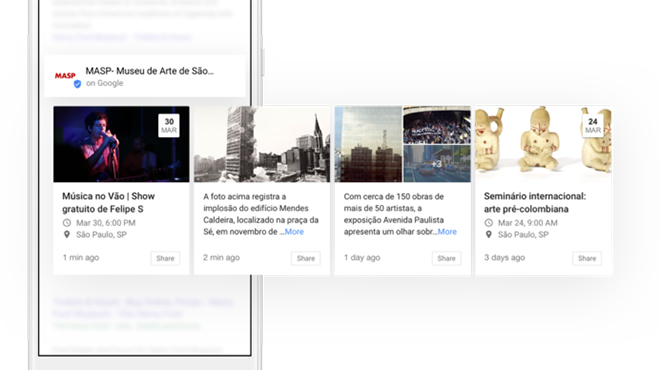Share the Seminário internacional event post
This screenshot has height=370, width=660.
(587, 258)
